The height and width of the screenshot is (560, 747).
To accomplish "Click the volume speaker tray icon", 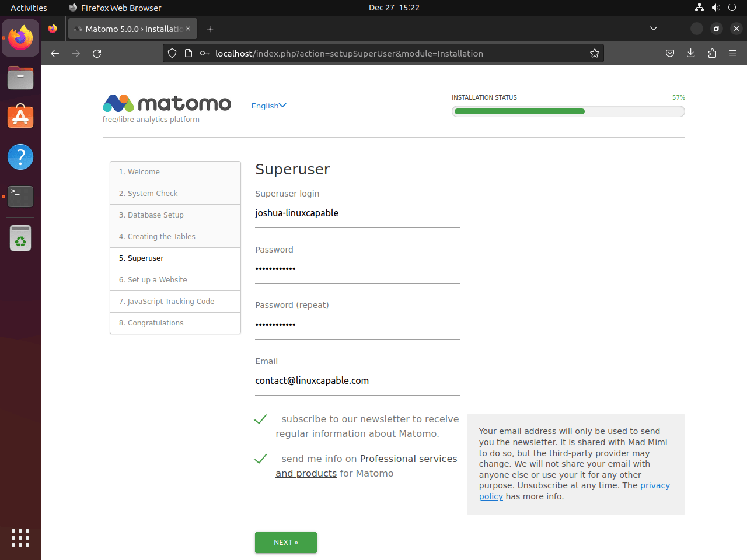I will (x=715, y=8).
